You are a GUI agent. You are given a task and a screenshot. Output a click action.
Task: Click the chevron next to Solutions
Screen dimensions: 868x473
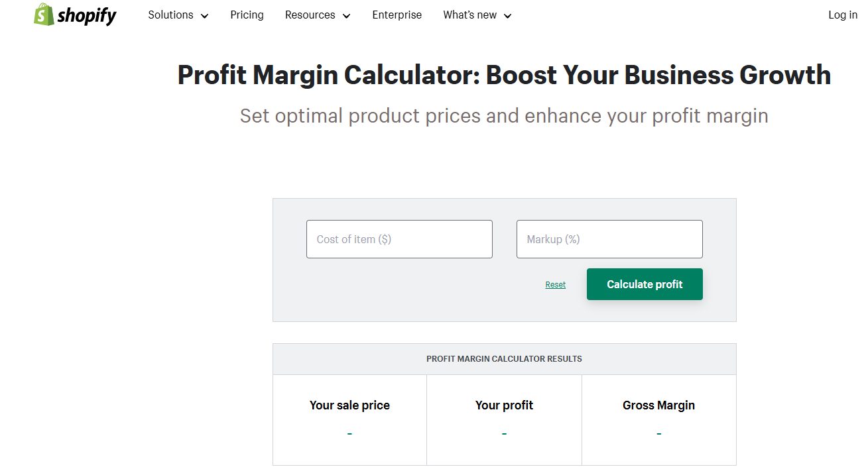click(204, 15)
